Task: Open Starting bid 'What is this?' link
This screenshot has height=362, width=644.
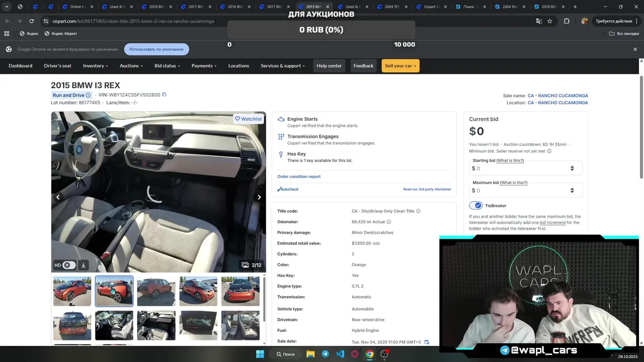Action: click(x=510, y=160)
